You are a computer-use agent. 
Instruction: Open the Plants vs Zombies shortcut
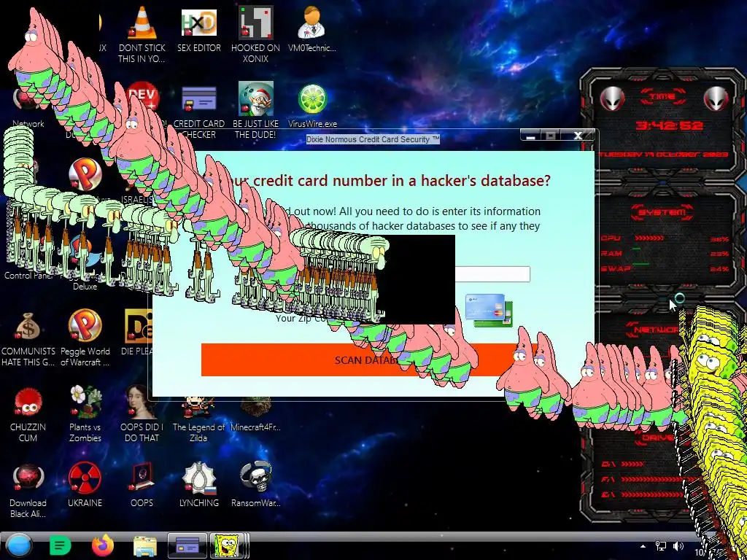coord(85,402)
